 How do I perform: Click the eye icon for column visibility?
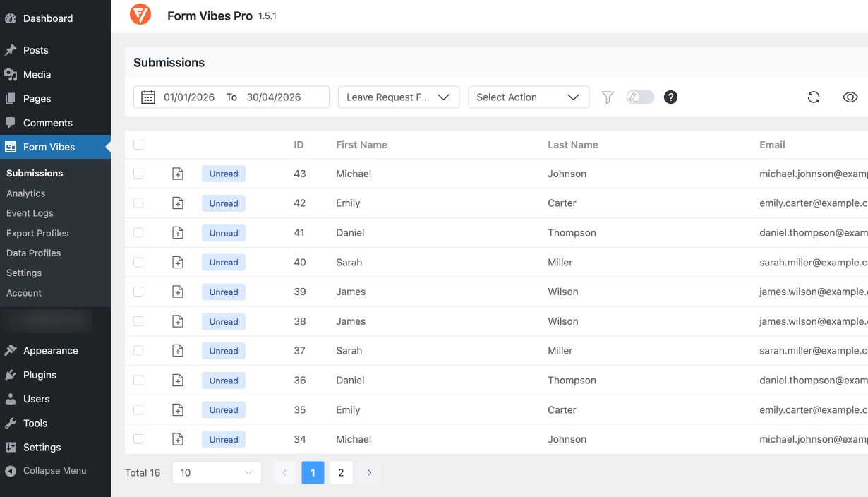pos(850,97)
